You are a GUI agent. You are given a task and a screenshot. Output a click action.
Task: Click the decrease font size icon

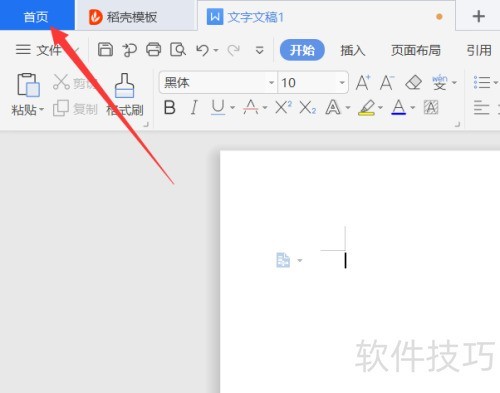click(x=387, y=82)
